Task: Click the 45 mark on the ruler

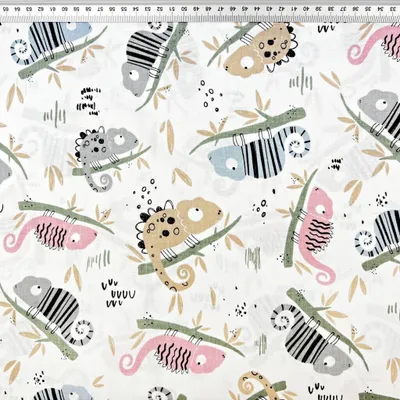Action: point(245,9)
